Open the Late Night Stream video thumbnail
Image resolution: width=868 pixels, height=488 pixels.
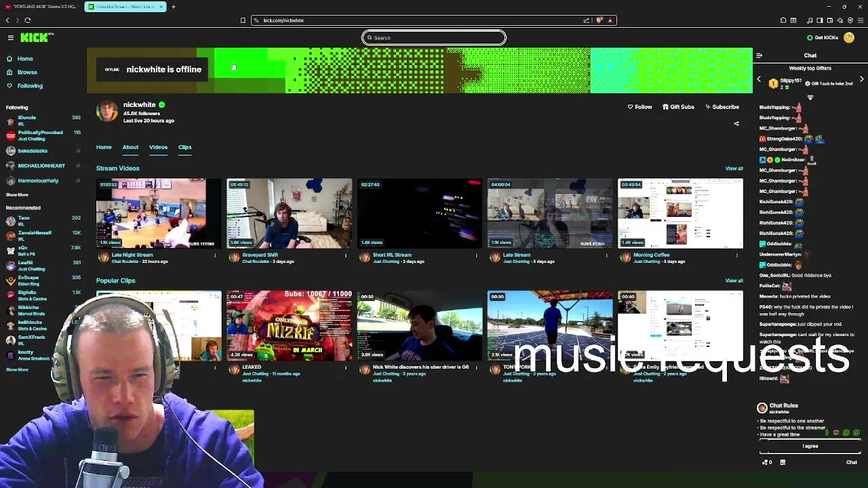pyautogui.click(x=159, y=213)
